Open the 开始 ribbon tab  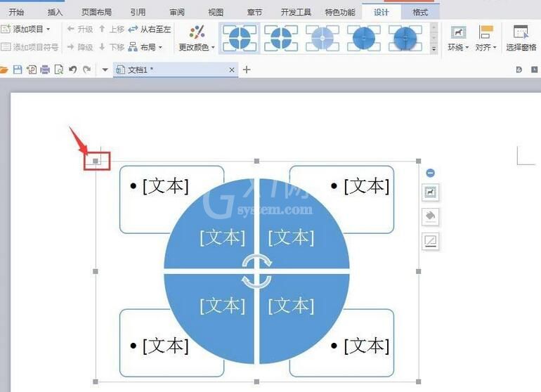[x=16, y=13]
